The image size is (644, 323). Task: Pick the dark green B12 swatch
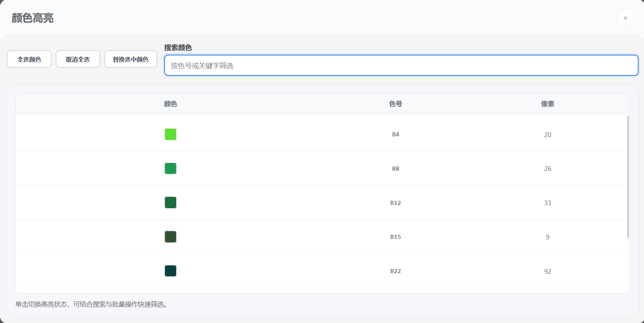click(x=170, y=203)
